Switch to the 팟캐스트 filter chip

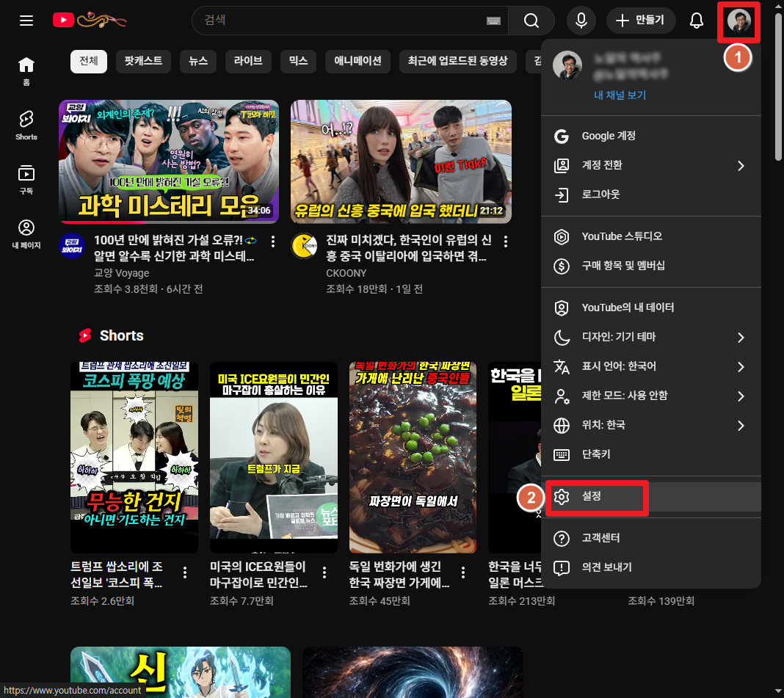[142, 62]
